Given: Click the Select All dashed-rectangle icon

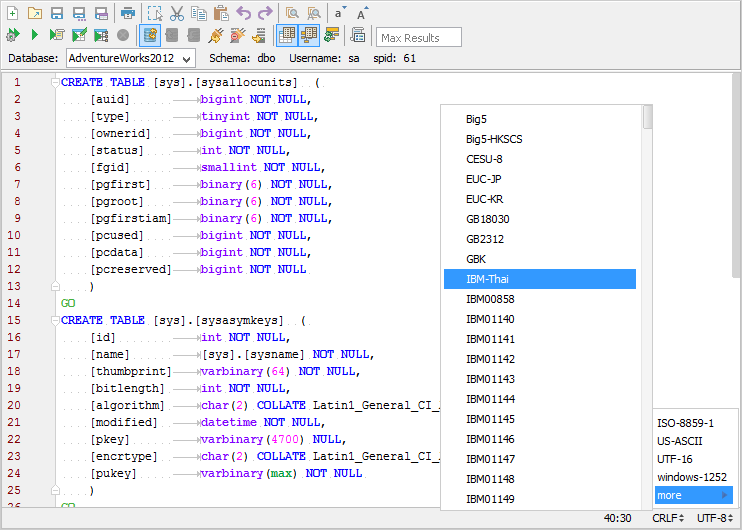Looking at the screenshot, I should coord(155,13).
